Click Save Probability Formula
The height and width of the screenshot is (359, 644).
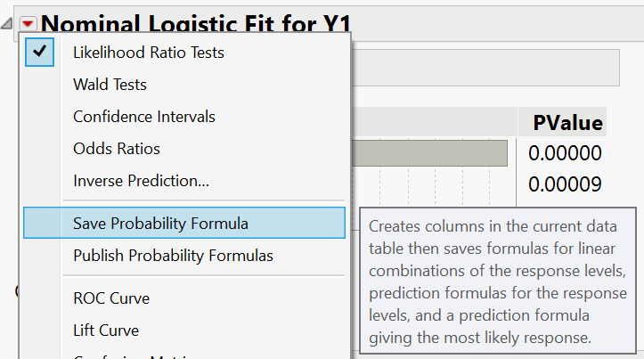point(160,224)
